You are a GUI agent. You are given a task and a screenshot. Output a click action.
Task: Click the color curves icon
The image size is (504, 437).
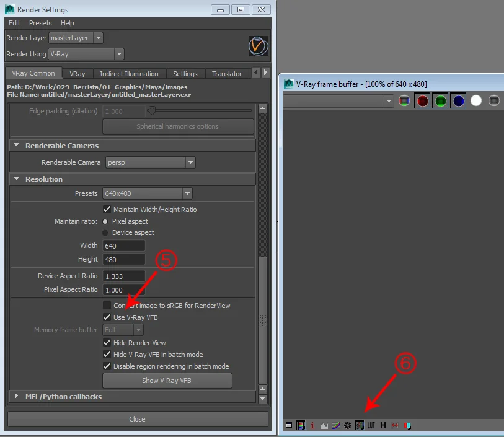pyautogui.click(x=336, y=425)
